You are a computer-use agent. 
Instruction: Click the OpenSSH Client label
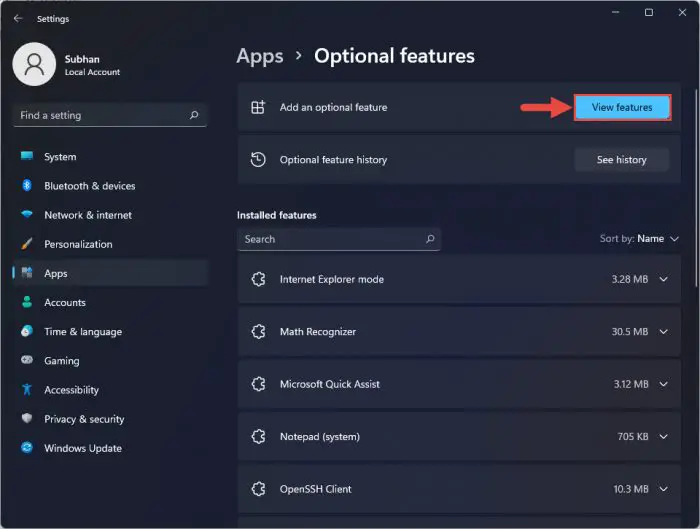click(x=316, y=489)
